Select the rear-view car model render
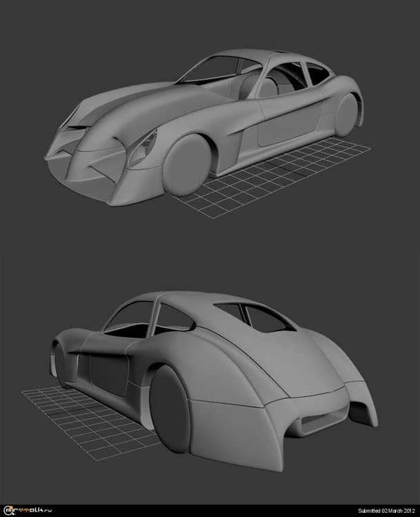This screenshot has height=517, width=420. point(214,381)
